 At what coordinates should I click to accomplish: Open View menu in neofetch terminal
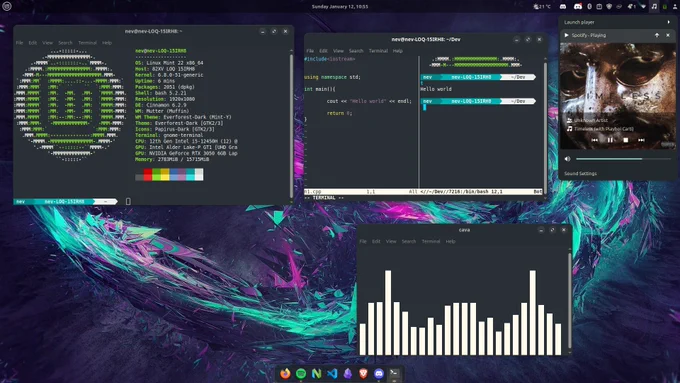tap(47, 43)
